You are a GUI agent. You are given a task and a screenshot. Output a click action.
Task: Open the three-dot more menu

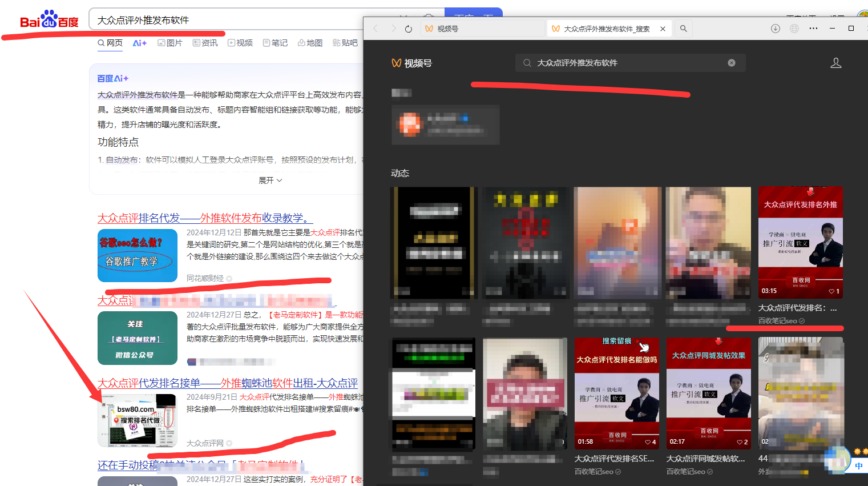[x=813, y=29]
